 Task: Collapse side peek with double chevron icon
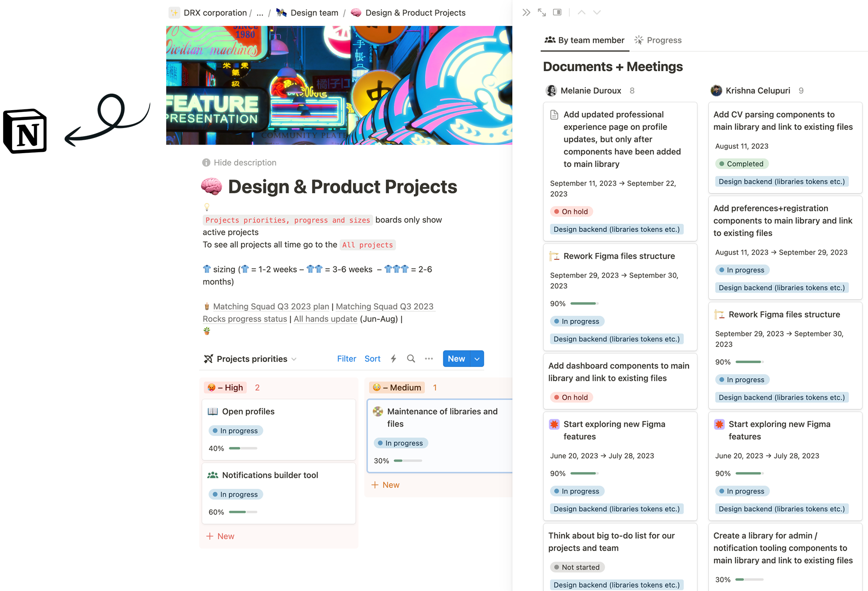[x=526, y=13]
